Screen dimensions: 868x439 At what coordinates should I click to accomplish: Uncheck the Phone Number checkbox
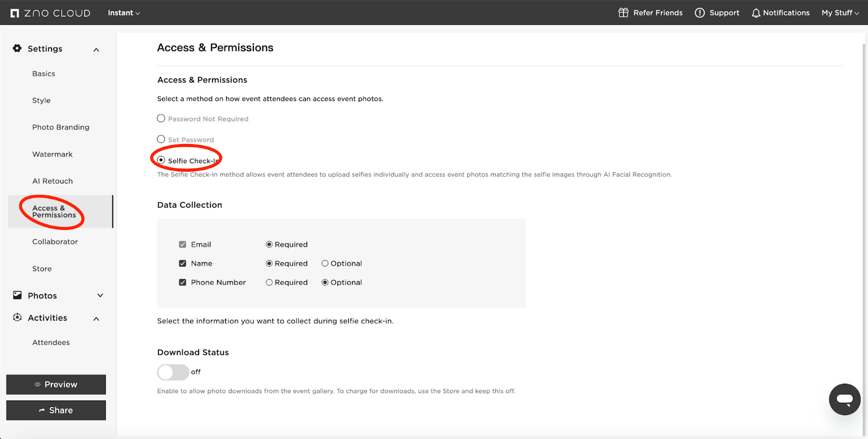[x=182, y=282]
